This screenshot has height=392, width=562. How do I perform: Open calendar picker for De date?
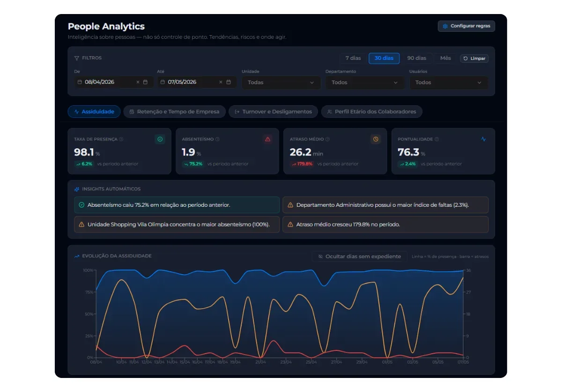tap(145, 82)
